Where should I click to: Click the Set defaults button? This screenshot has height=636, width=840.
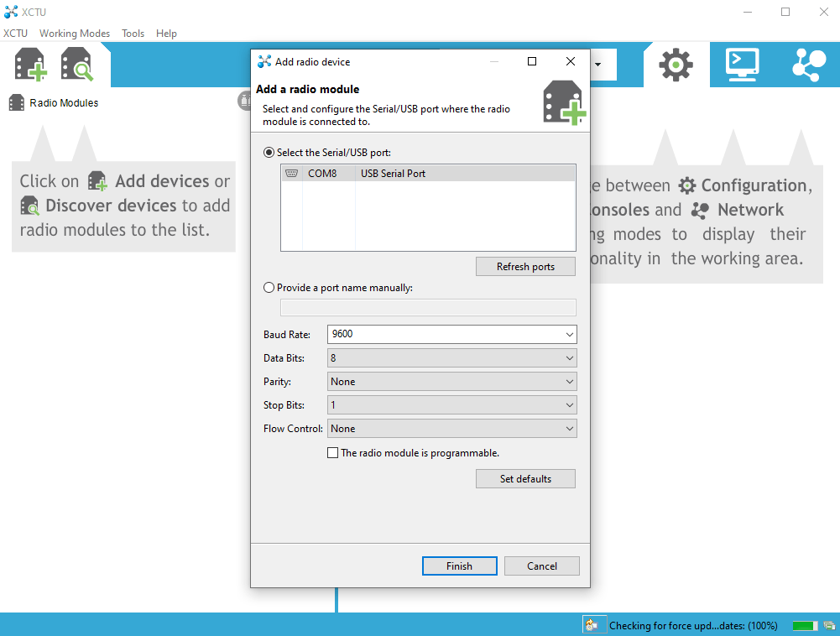pyautogui.click(x=525, y=479)
